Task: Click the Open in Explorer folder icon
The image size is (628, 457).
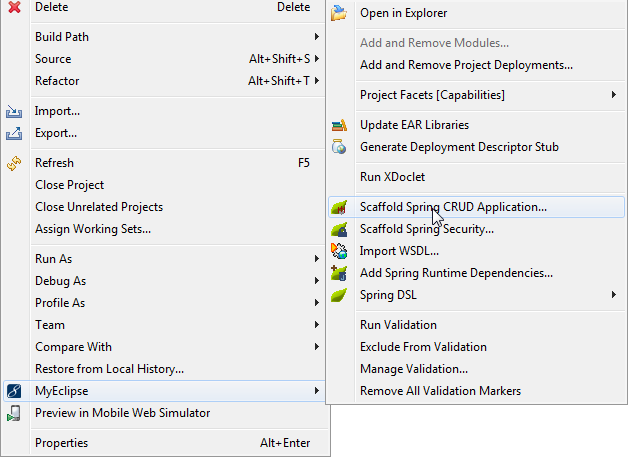Action: (339, 13)
